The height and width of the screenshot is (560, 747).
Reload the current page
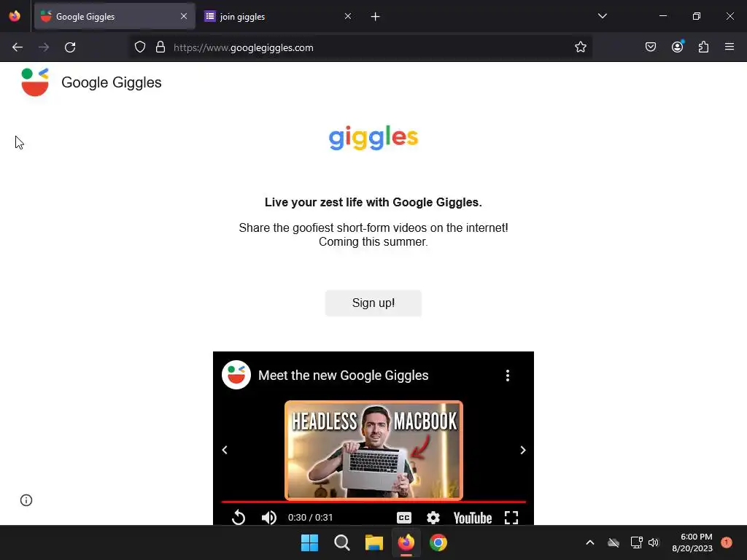[x=70, y=47]
